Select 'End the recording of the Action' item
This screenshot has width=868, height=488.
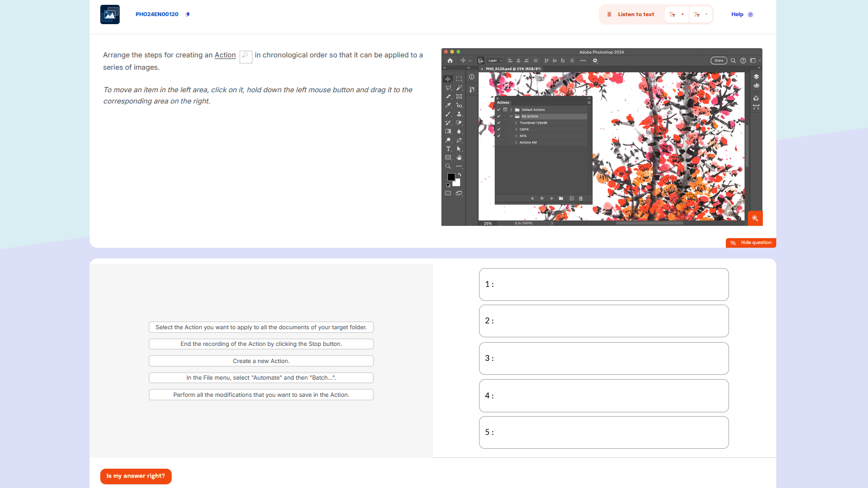(261, 344)
